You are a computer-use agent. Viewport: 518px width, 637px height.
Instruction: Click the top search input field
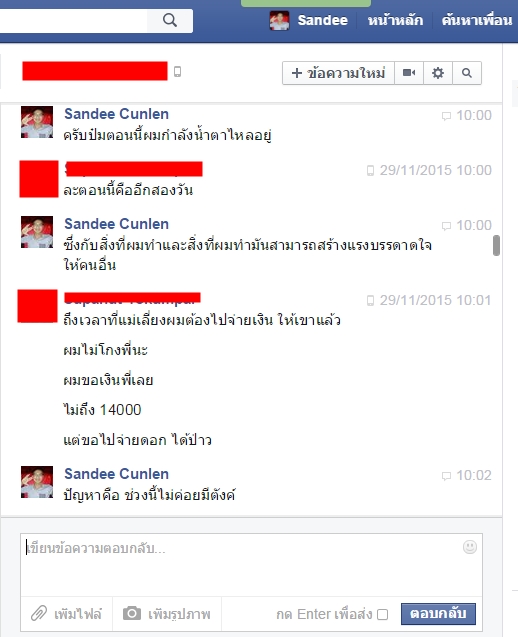coord(73,20)
